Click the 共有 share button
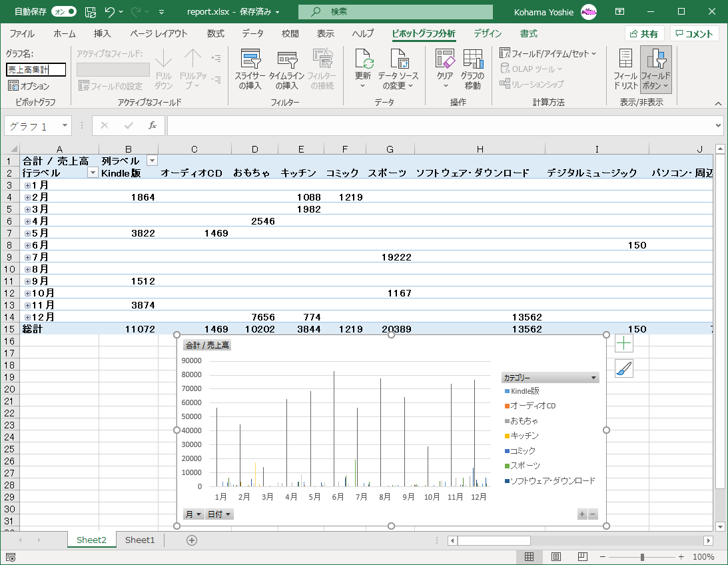Viewport: 728px width, 565px height. coord(644,34)
